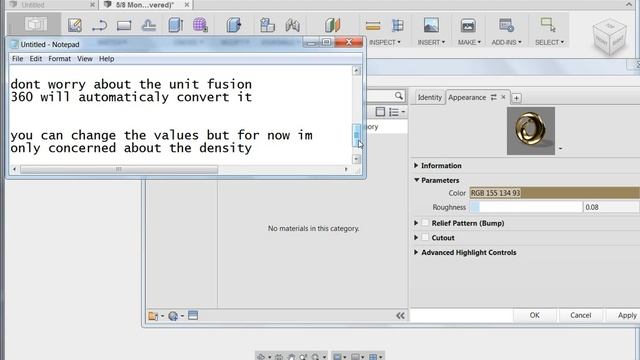Select the Line sketch tool icon

[x=99, y=26]
